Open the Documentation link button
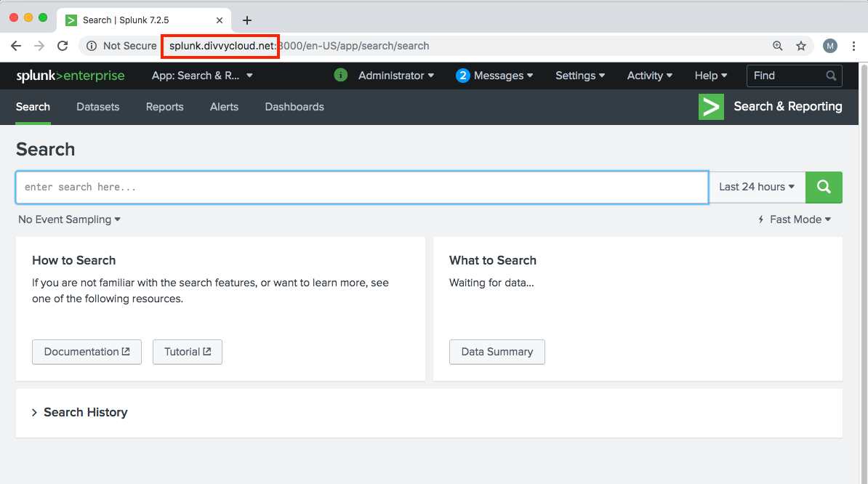The image size is (868, 484). coord(87,352)
